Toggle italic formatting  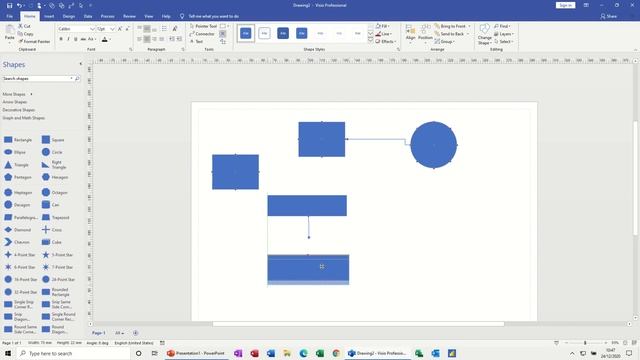68,39
